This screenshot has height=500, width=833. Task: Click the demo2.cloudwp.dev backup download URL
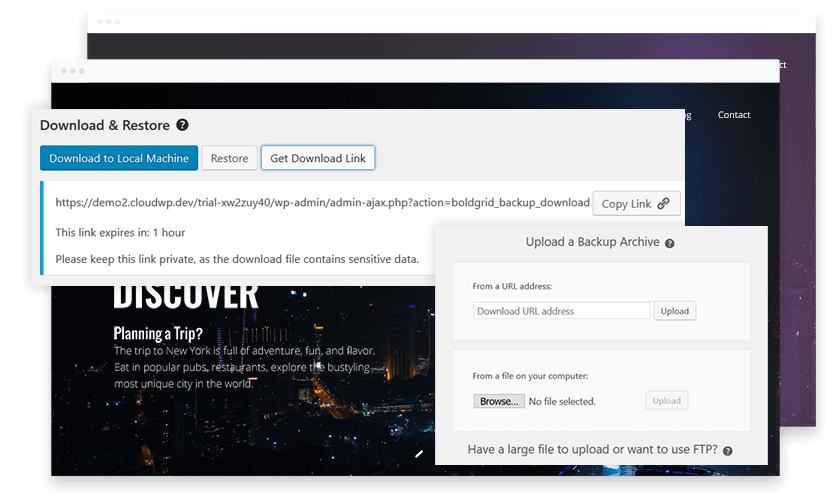click(x=322, y=202)
